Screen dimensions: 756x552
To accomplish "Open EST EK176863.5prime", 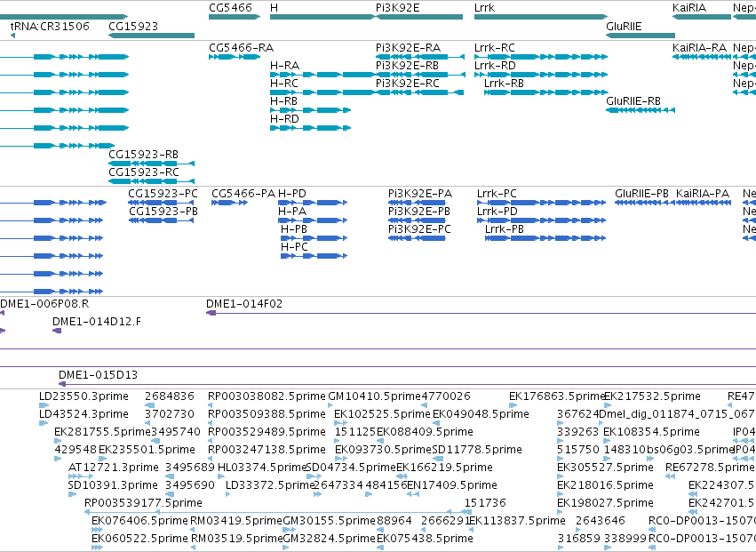I will 513,405.
